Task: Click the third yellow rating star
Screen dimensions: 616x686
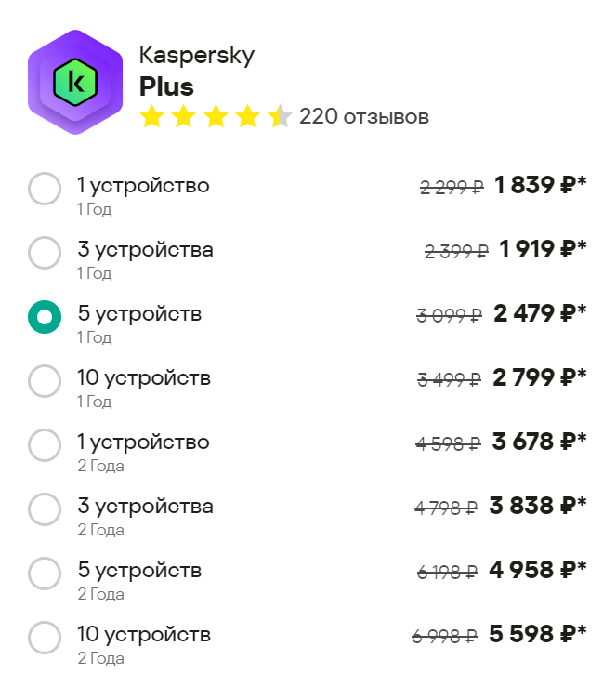Action: coord(216,116)
